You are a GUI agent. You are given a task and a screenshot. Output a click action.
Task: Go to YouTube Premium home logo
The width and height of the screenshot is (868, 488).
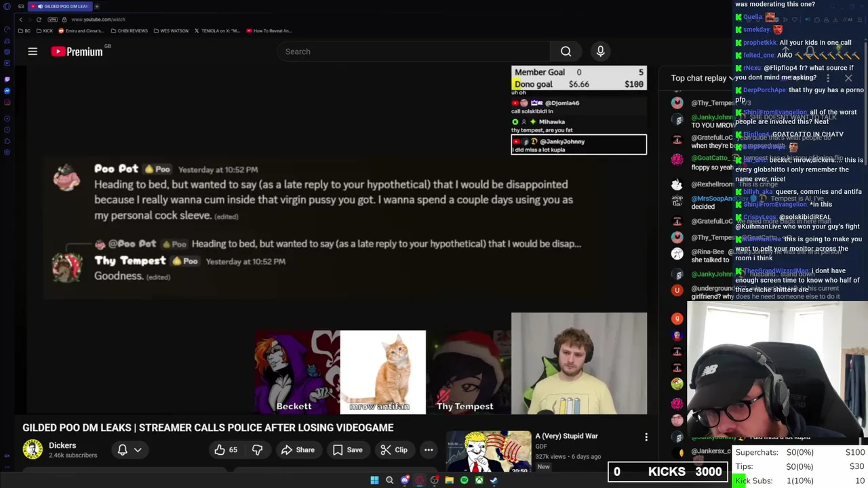(x=77, y=52)
